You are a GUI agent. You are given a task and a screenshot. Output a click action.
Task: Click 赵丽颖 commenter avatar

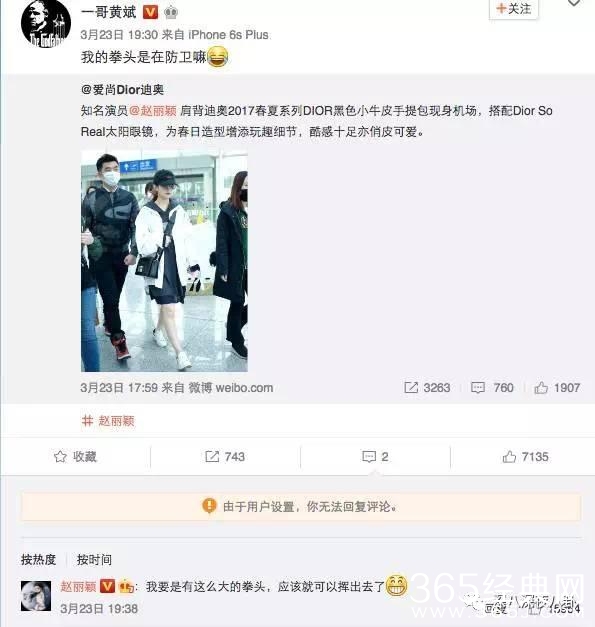point(36,596)
